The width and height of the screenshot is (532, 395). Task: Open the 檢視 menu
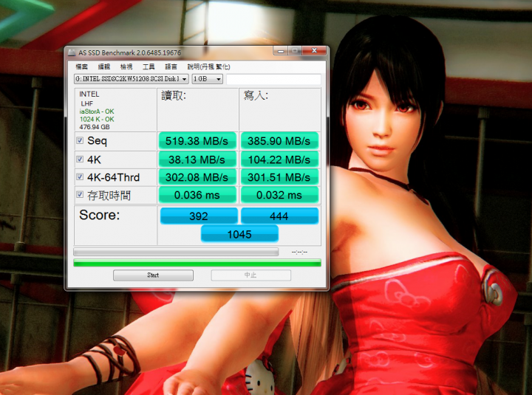point(126,66)
